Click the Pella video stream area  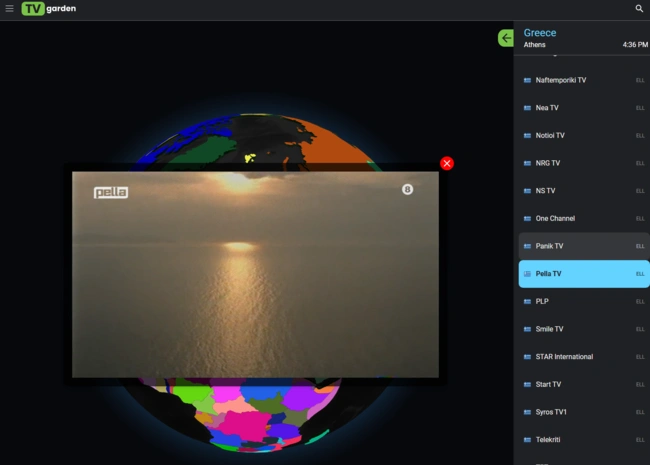pyautogui.click(x=255, y=275)
